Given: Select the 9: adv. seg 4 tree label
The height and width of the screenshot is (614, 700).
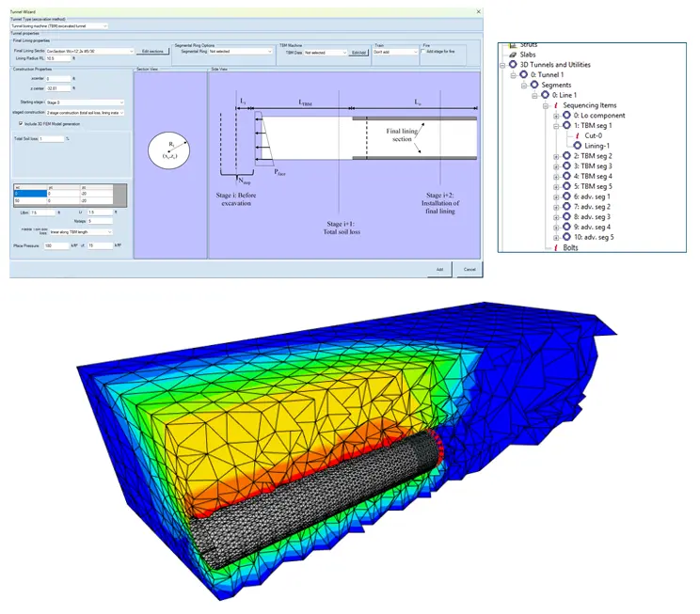Looking at the screenshot, I should (x=592, y=228).
